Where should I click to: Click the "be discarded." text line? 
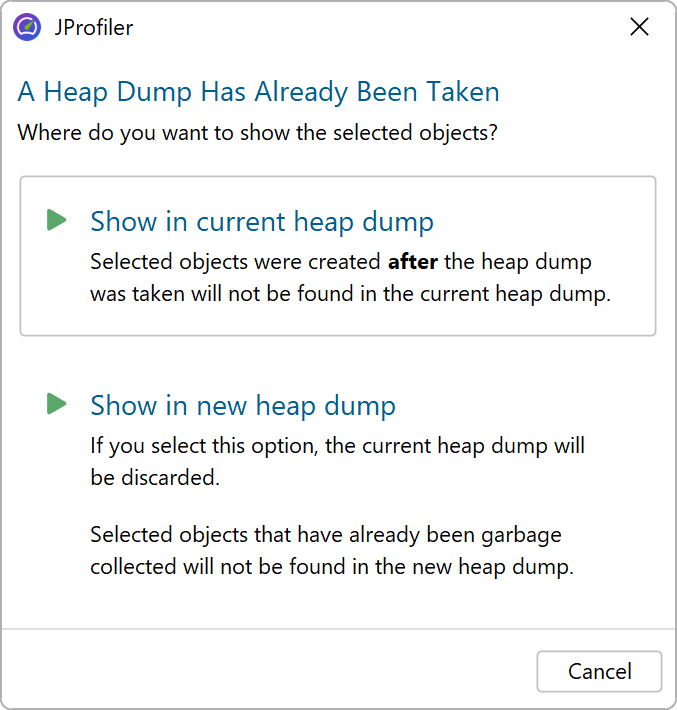tap(154, 478)
